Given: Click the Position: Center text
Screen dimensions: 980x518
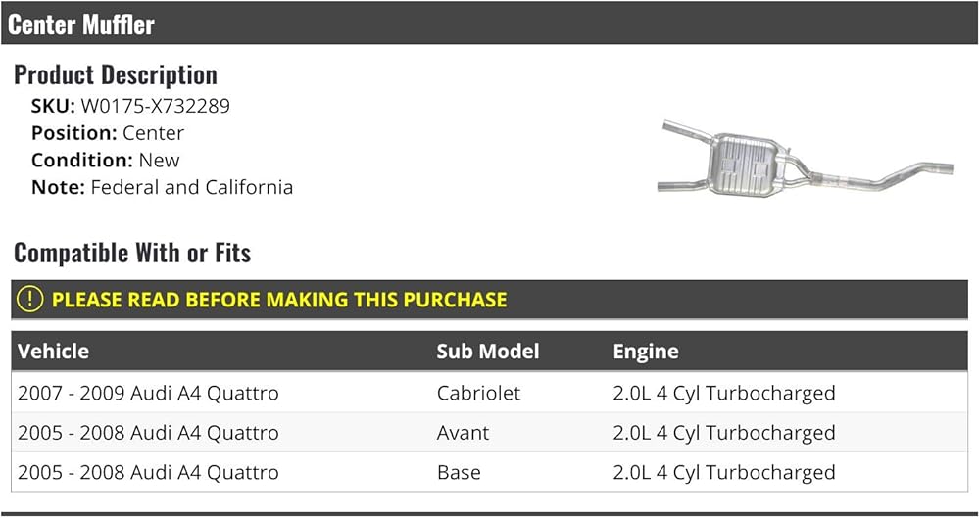Looking at the screenshot, I should (108, 133).
